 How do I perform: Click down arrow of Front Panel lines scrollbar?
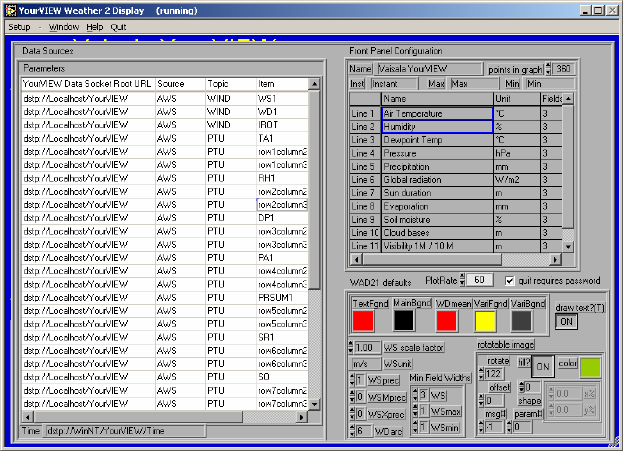[569, 247]
